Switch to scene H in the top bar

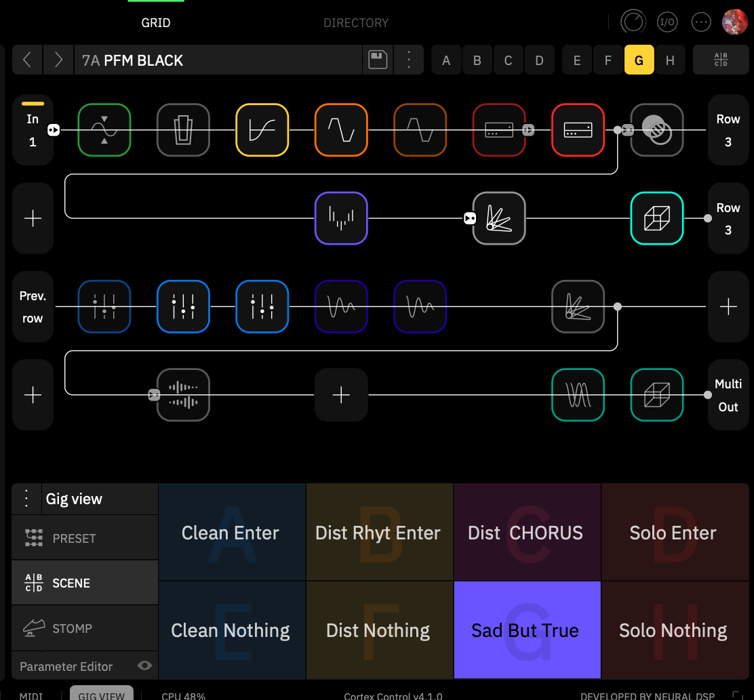click(670, 60)
